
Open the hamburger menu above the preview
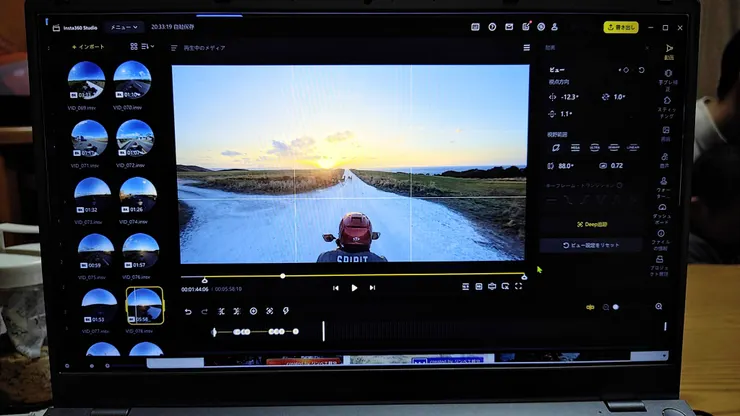pyautogui.click(x=527, y=48)
